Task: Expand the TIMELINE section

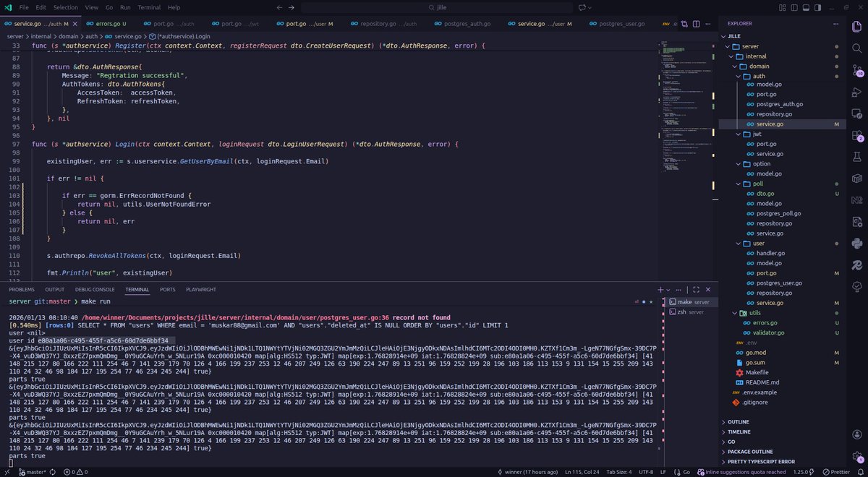Action: pos(782,431)
